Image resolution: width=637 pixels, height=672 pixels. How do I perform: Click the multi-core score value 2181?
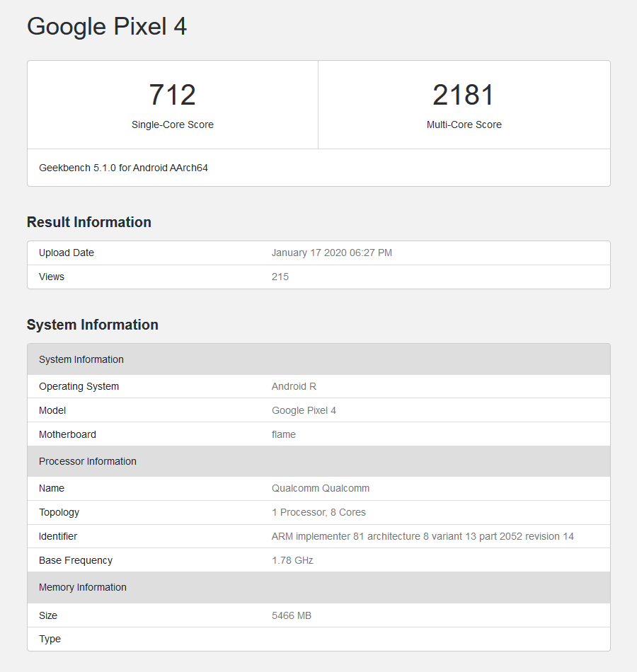click(x=464, y=95)
